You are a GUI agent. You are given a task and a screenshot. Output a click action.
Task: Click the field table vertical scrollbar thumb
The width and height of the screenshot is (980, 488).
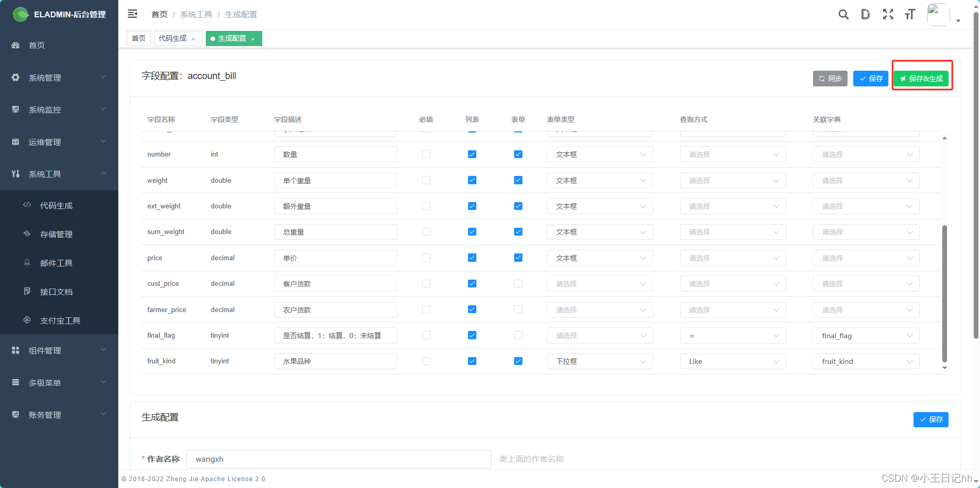944,294
